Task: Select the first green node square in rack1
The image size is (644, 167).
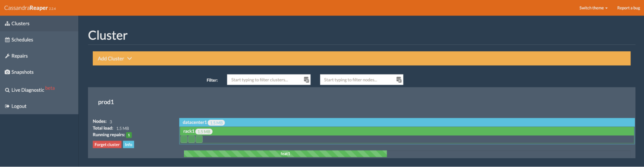Action: click(184, 139)
